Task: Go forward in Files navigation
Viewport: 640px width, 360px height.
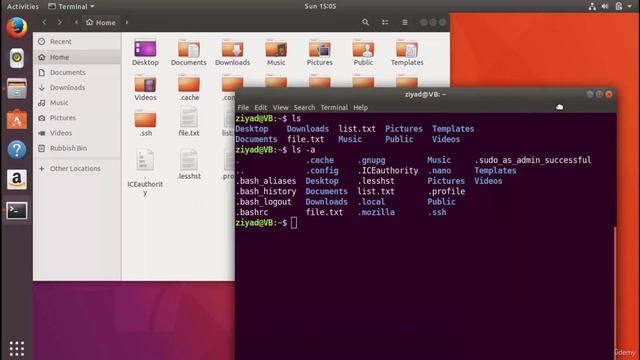Action: click(60, 22)
